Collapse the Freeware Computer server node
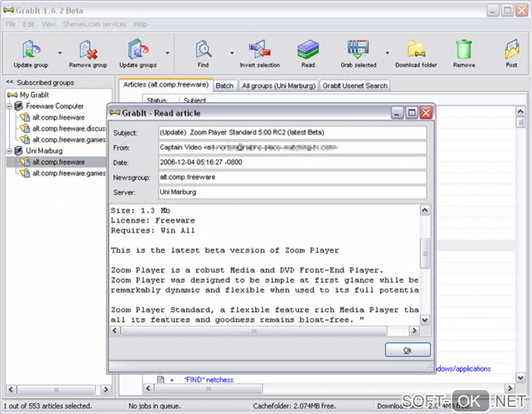This screenshot has width=532, height=414. (9, 106)
